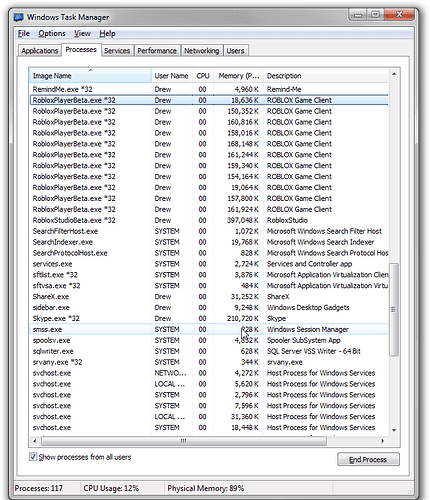Sort by Description column header
The height and width of the screenshot is (500, 430).
pyautogui.click(x=326, y=76)
